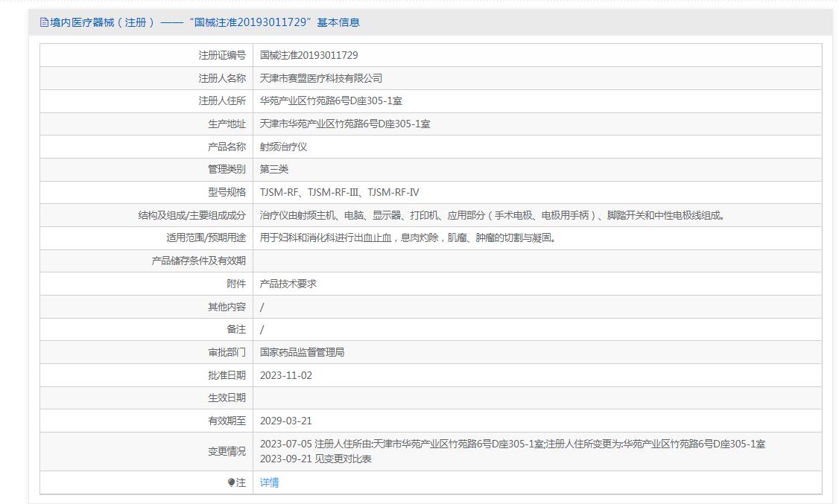Select approving department 国家药品监督管理局
The height and width of the screenshot is (504, 839).
click(303, 352)
